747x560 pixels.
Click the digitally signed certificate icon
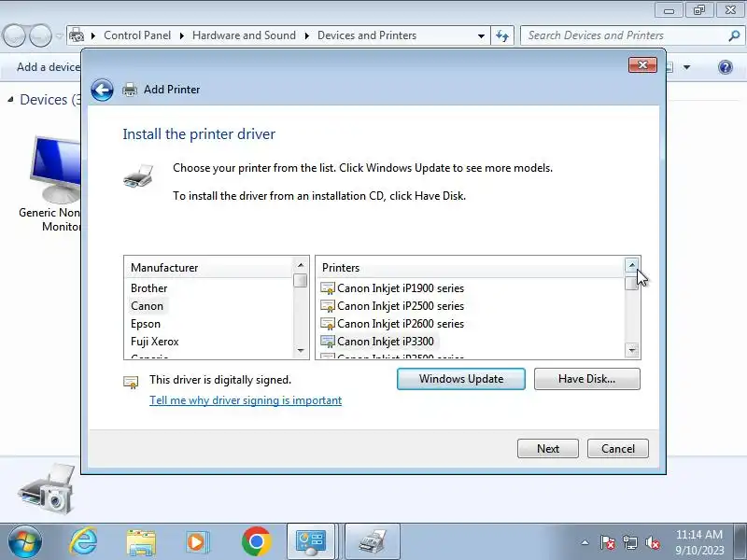pyautogui.click(x=131, y=382)
